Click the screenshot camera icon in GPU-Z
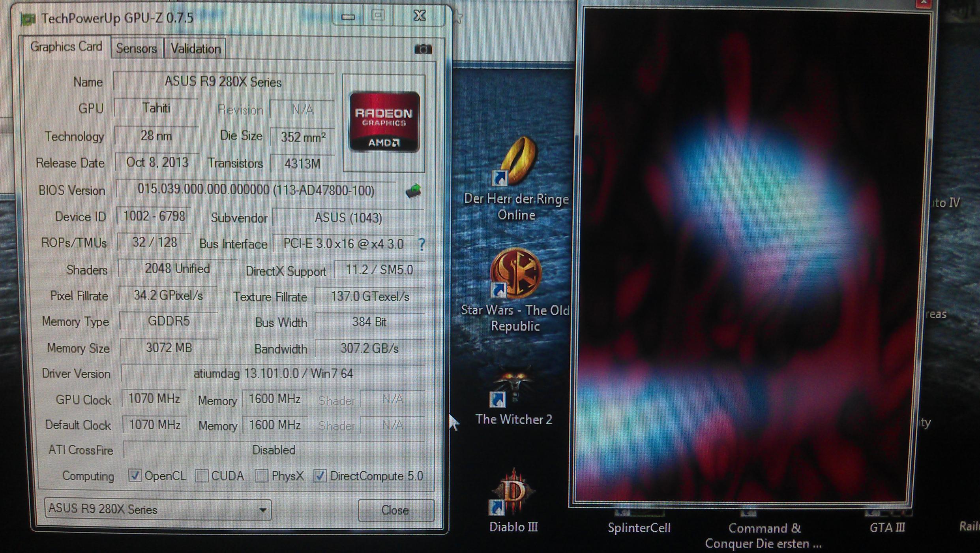Viewport: 980px width, 553px height. pos(423,49)
